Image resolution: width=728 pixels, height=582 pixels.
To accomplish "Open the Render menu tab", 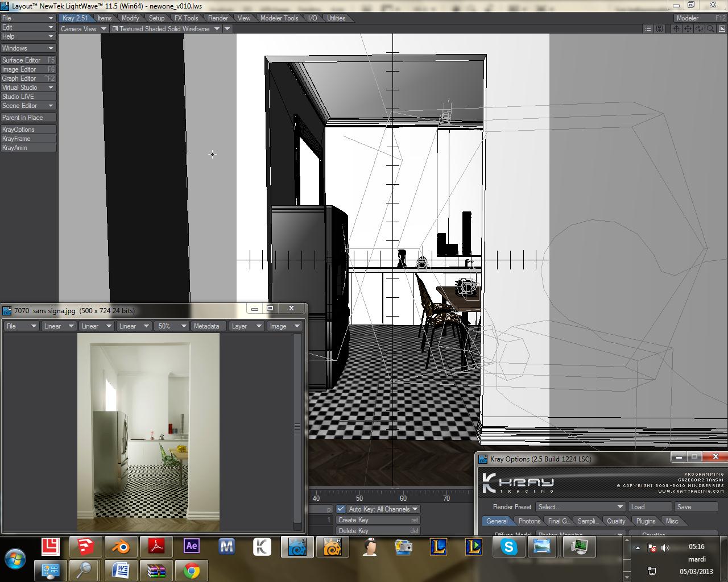I will pos(218,18).
